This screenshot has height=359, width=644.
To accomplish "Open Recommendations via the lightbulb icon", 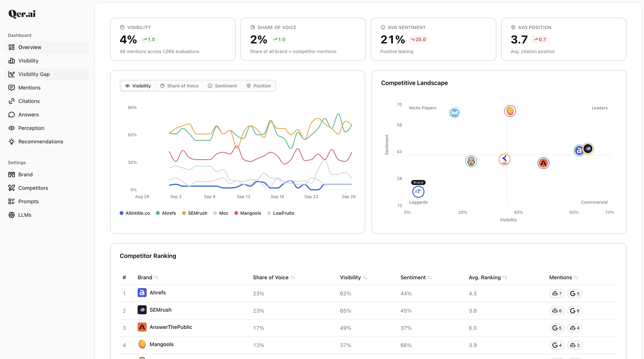I will [x=11, y=142].
